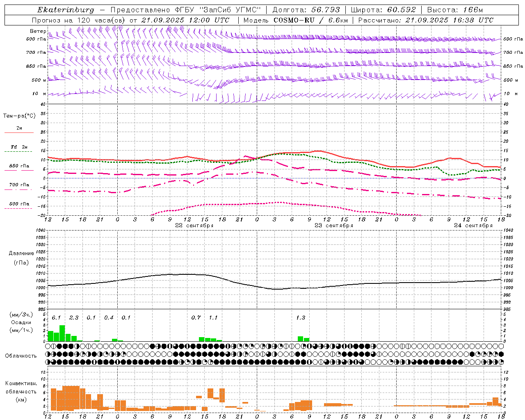Click the dash-dot line sample under 700 гПа
The height and width of the screenshot is (420, 525).
[x=18, y=190]
